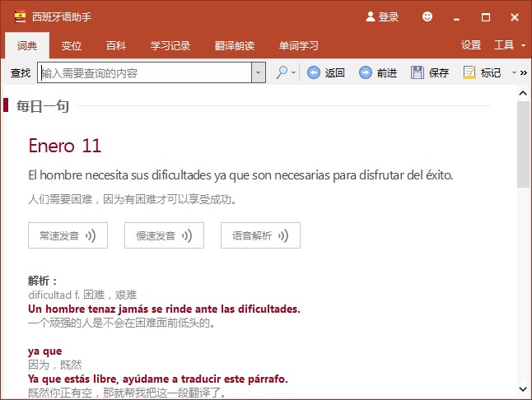Click the smiley face feedback icon
This screenshot has height=400, width=532.
pyautogui.click(x=427, y=16)
